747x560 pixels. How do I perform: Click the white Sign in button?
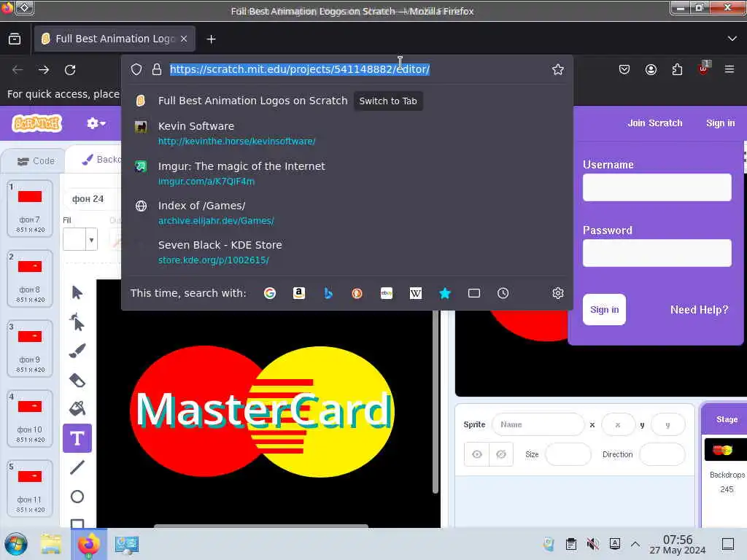pos(604,309)
